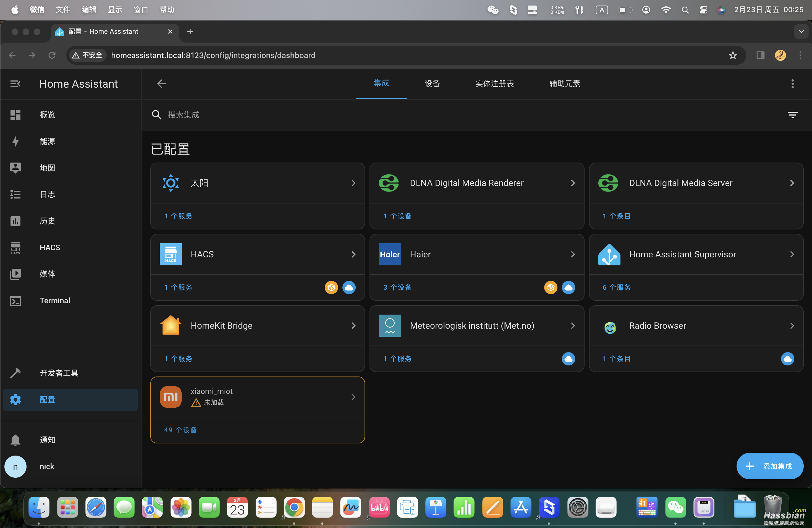
Task: Open the Terminal sidebar item
Action: 70,301
